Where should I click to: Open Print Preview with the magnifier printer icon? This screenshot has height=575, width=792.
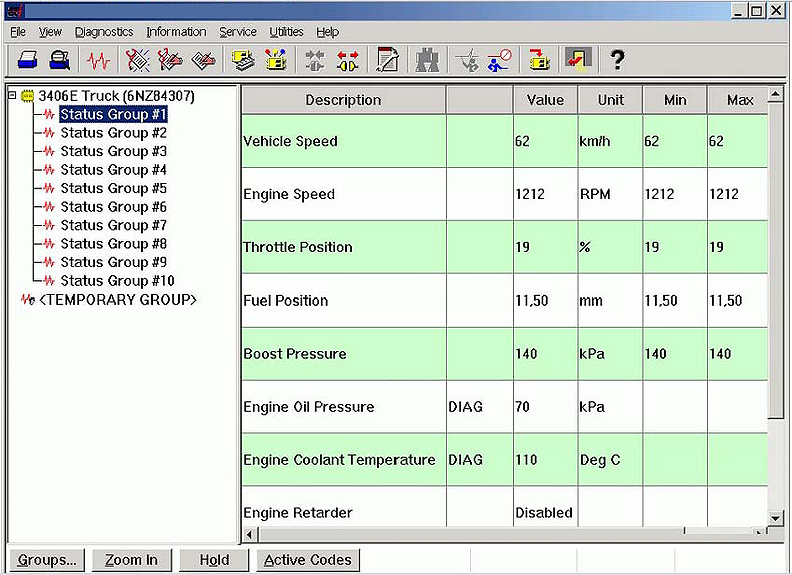click(60, 60)
